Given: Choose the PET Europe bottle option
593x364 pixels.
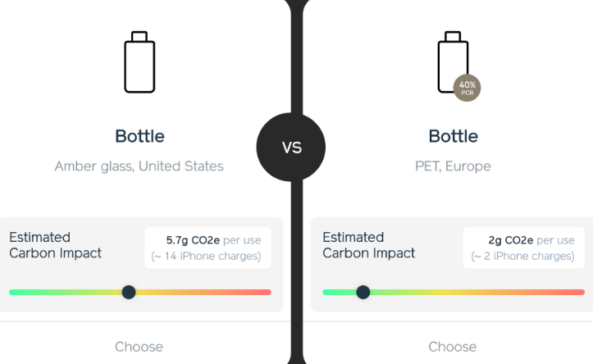Looking at the screenshot, I should [452, 347].
